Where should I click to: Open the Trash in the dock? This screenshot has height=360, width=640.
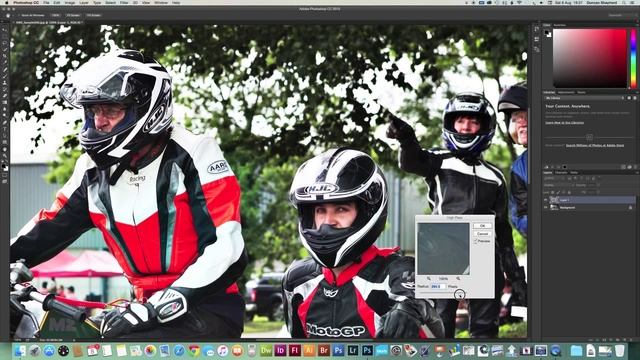point(620,350)
